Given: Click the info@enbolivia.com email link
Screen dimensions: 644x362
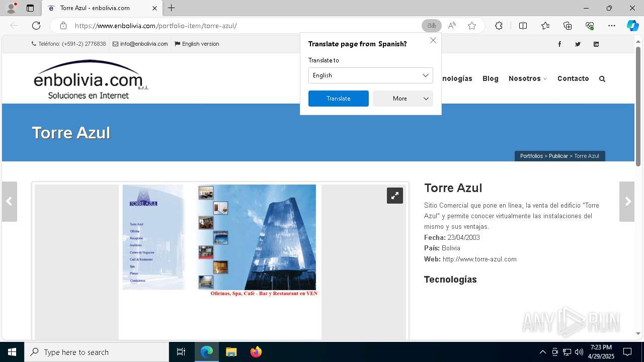Looking at the screenshot, I should 140,44.
